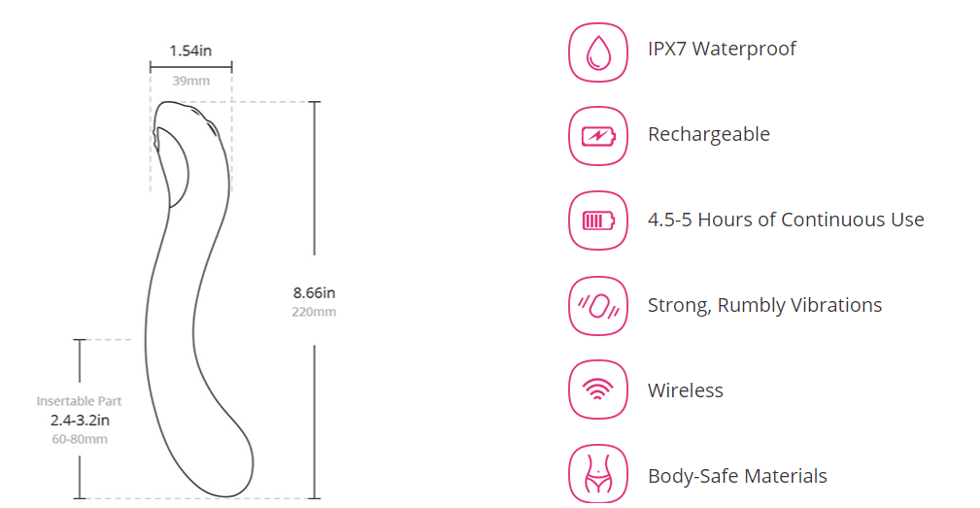Select the 8.66in length dimension label

coord(314,292)
